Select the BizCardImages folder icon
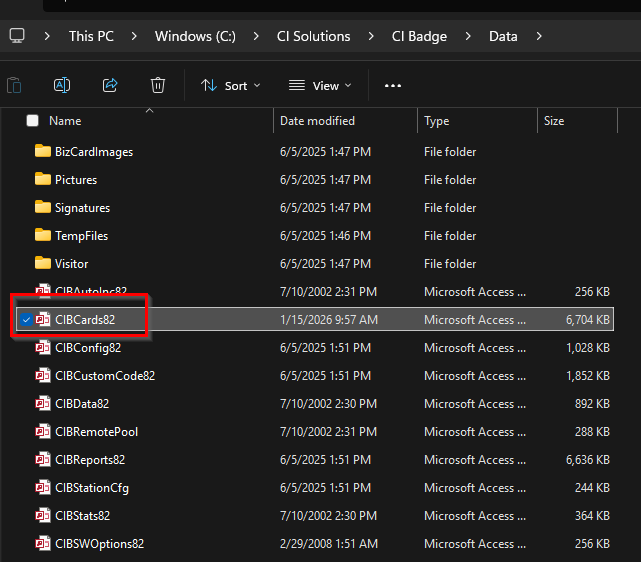The height and width of the screenshot is (562, 641). pyautogui.click(x=43, y=151)
